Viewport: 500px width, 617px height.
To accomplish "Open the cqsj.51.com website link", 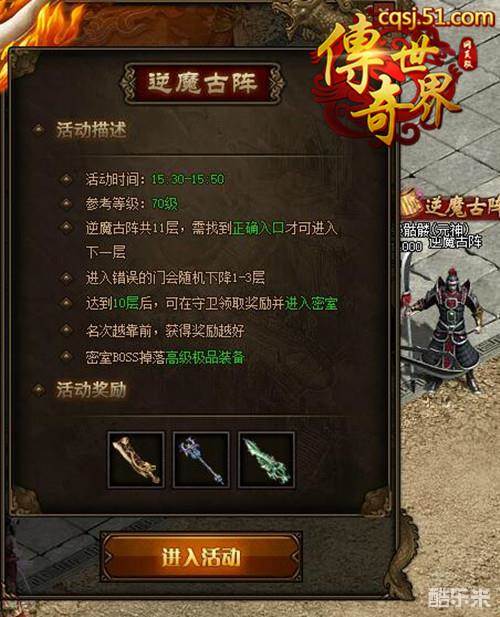I will 436,18.
